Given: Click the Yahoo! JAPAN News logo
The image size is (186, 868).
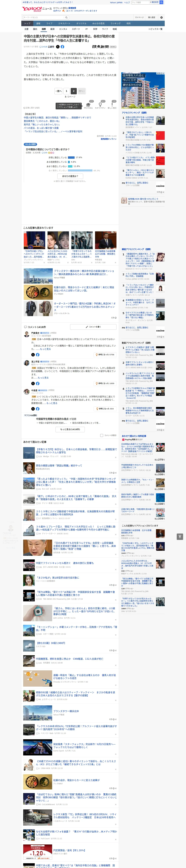Looking at the screenshot, I should [37, 9].
